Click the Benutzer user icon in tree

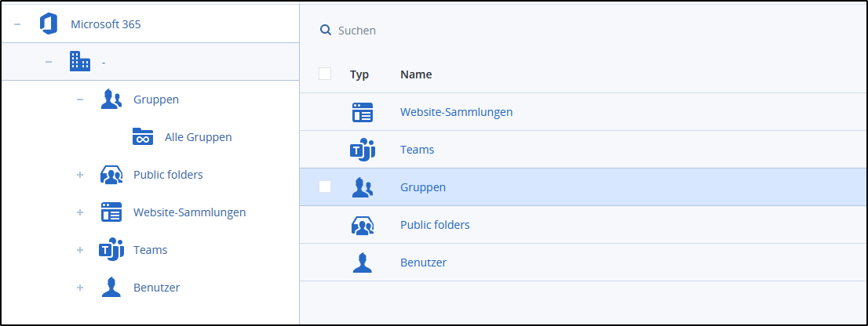[x=111, y=288]
